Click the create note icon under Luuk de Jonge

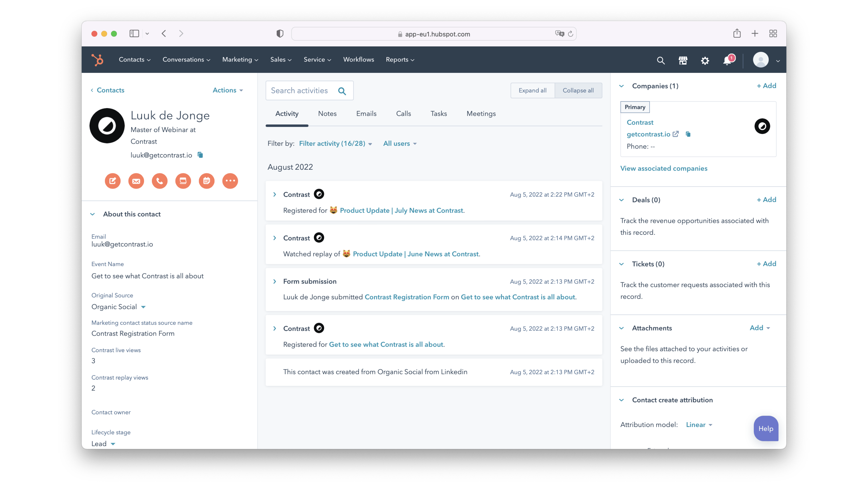click(113, 181)
